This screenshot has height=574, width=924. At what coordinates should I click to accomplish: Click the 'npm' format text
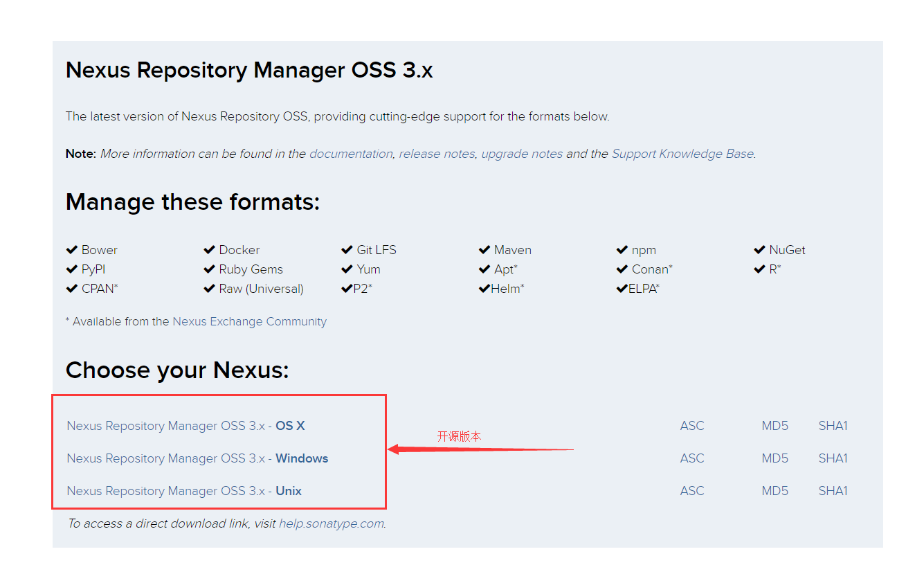coord(644,250)
